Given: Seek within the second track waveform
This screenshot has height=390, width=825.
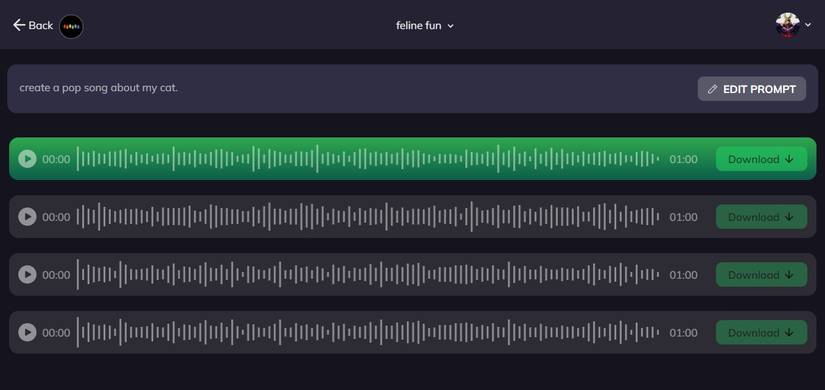Looking at the screenshot, I should click(x=368, y=217).
